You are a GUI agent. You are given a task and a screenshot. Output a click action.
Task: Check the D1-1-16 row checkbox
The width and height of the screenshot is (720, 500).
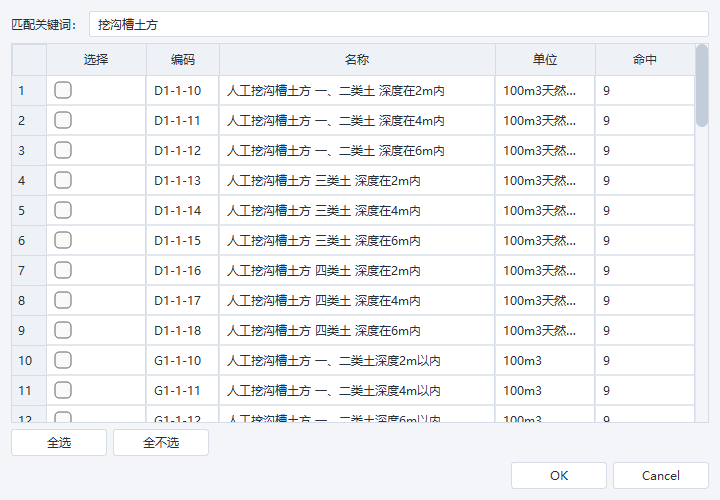63,270
